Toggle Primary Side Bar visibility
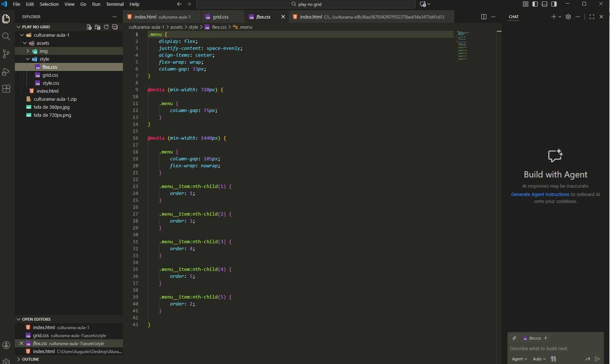610x364 pixels. (x=535, y=4)
